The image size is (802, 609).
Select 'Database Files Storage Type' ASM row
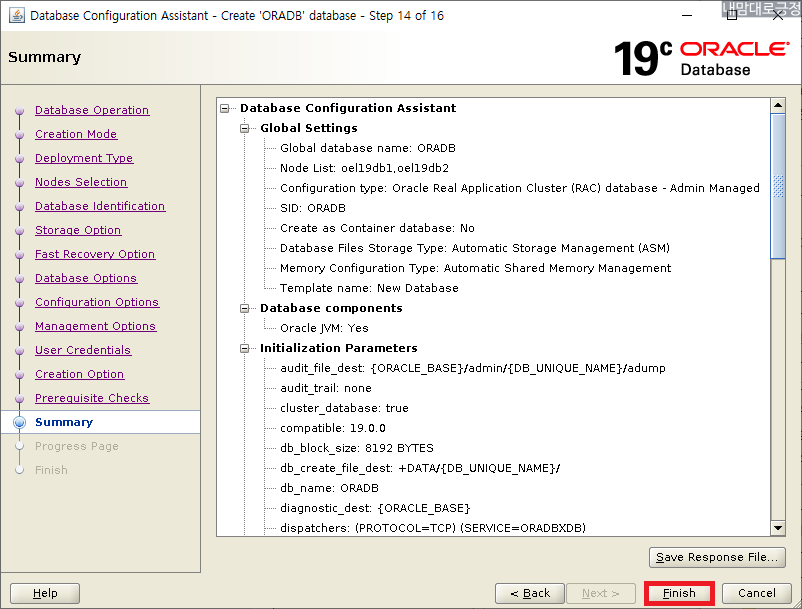pos(475,248)
